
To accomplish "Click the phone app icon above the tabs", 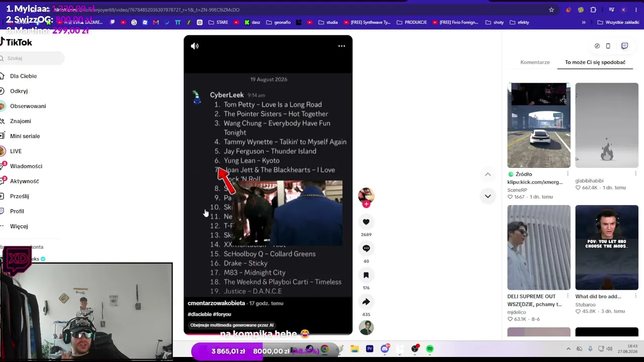I will click(608, 46).
